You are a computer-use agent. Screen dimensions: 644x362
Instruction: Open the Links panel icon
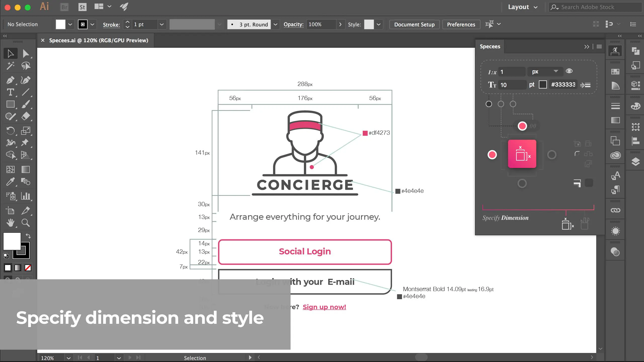(616, 210)
